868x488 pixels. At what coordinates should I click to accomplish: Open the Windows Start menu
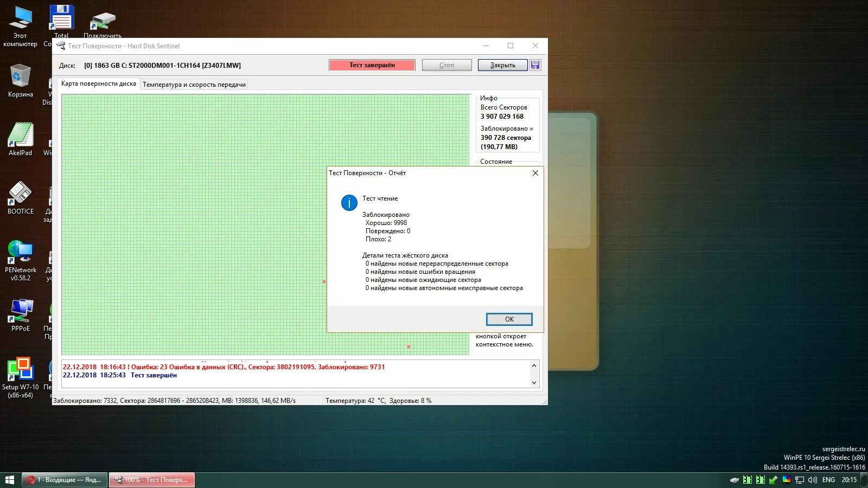[x=10, y=480]
